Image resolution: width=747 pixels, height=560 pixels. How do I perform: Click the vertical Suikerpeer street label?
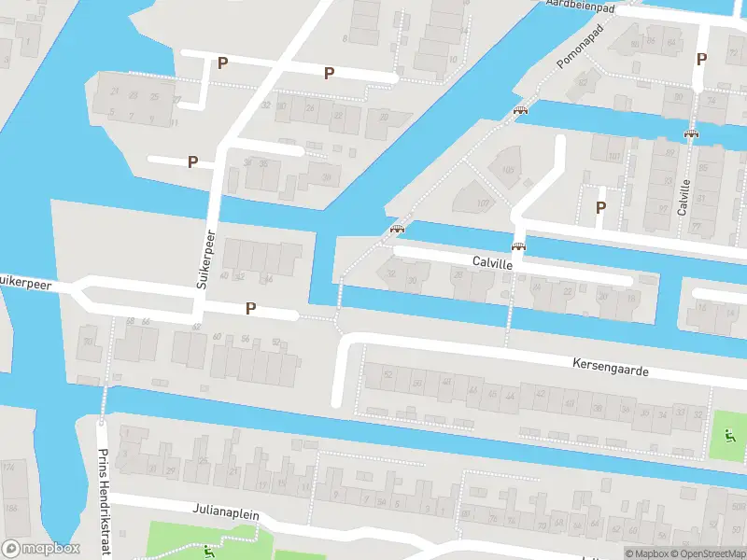tap(205, 259)
